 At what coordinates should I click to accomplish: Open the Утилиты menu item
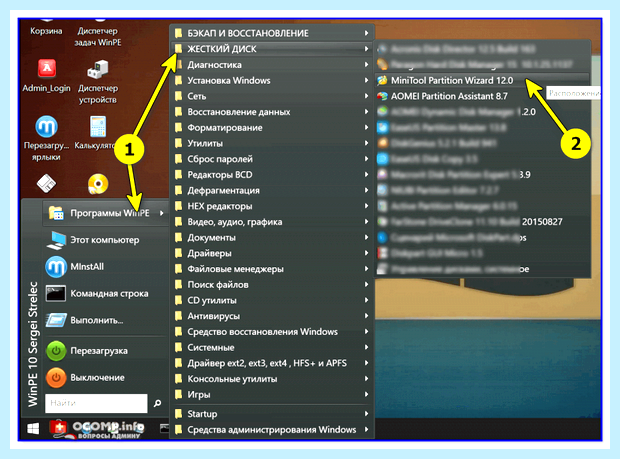point(272,143)
